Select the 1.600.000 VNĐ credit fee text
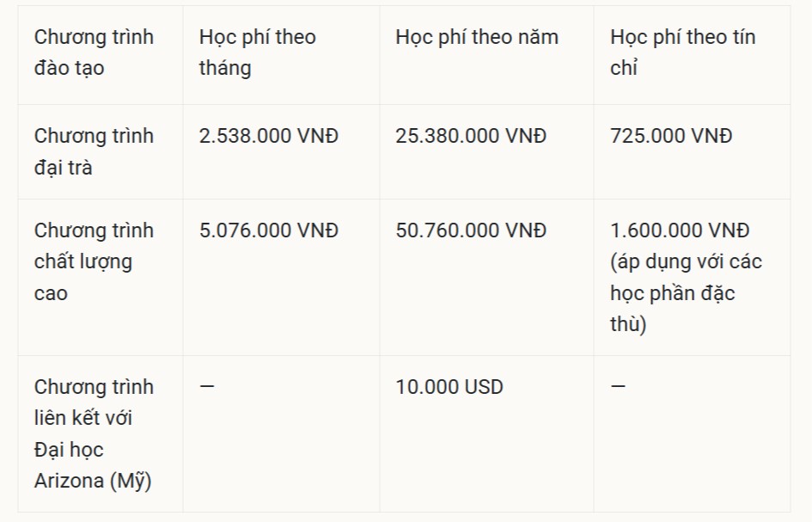This screenshot has width=812, height=522. click(680, 230)
